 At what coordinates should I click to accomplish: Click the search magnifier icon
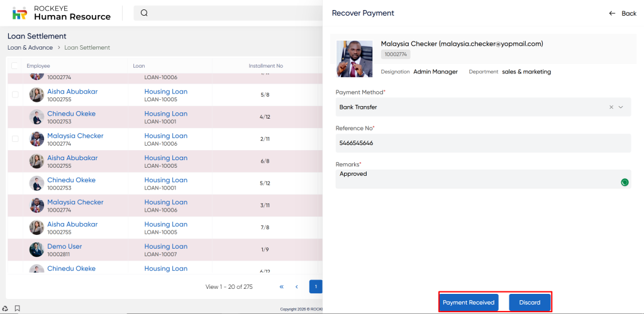pos(144,13)
